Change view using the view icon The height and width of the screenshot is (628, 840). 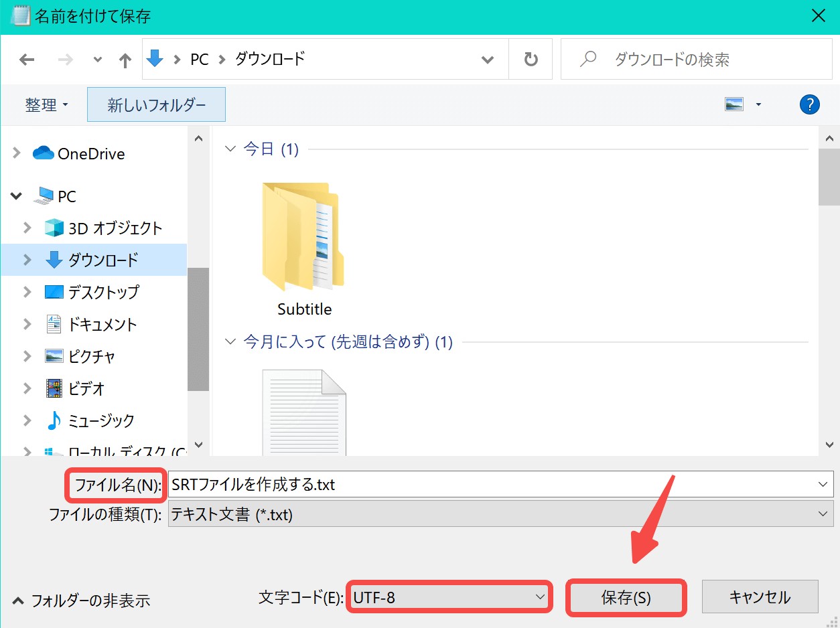click(x=734, y=104)
